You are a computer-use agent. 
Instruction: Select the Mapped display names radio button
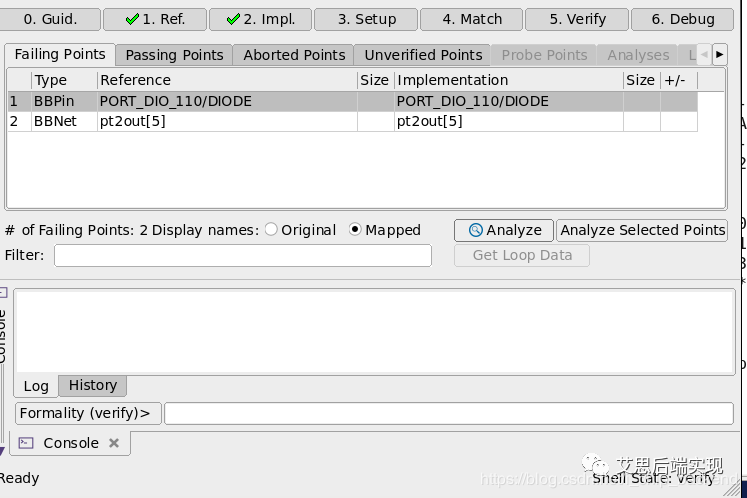(x=355, y=230)
